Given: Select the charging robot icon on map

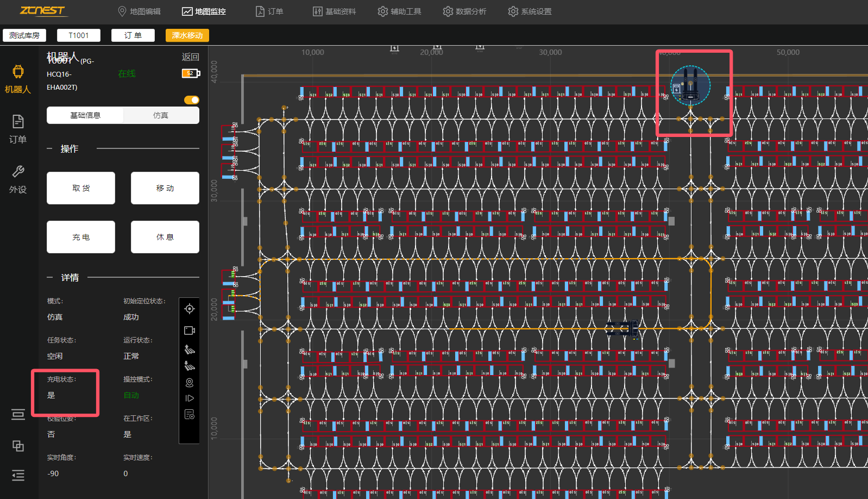Looking at the screenshot, I should tap(690, 86).
